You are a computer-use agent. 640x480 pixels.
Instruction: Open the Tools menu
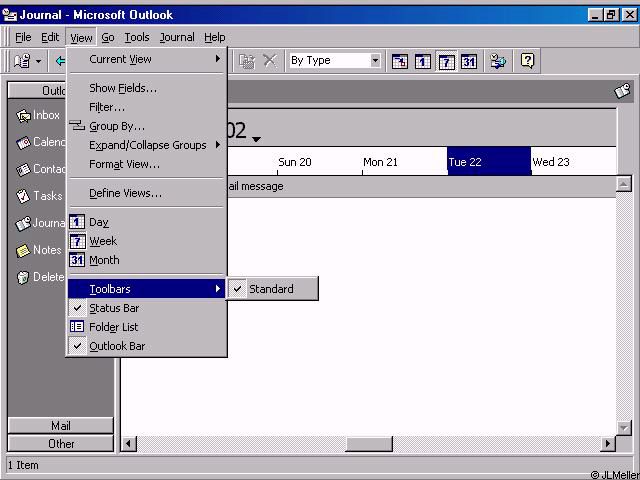click(x=137, y=38)
